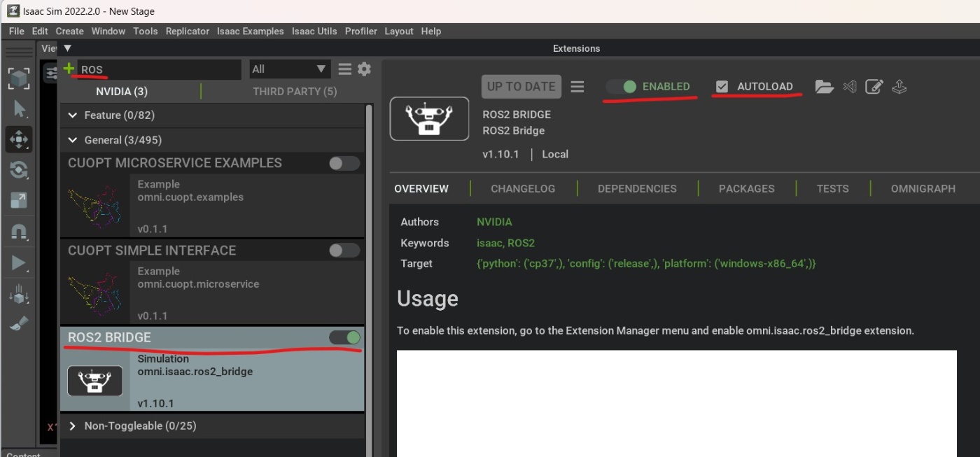The width and height of the screenshot is (980, 457).
Task: Uncheck the AUTOLOAD checkbox
Action: (722, 87)
